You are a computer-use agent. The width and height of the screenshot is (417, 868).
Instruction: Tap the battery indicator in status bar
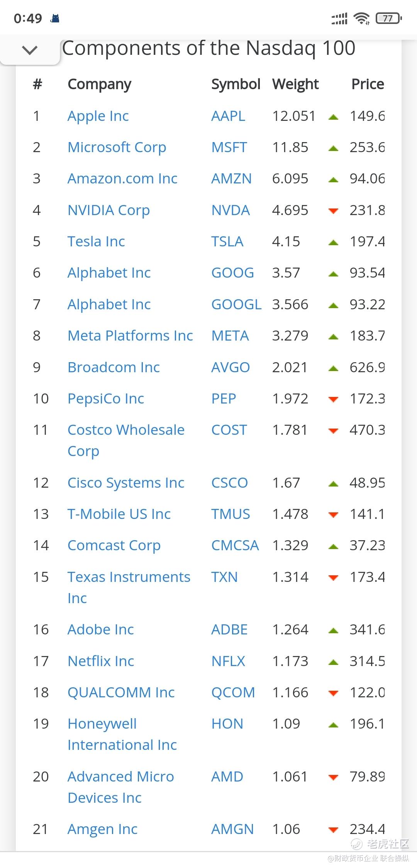(388, 18)
